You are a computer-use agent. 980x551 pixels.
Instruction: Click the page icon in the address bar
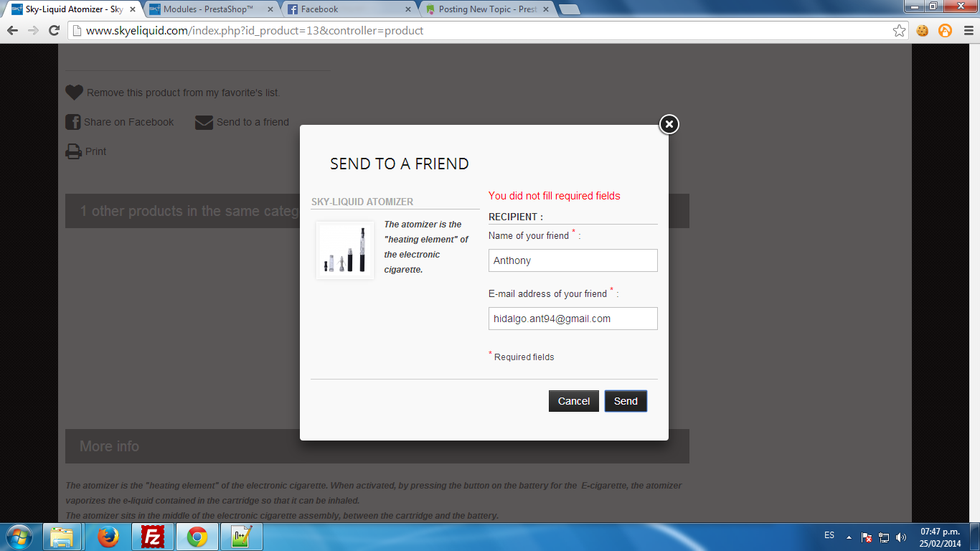[77, 31]
